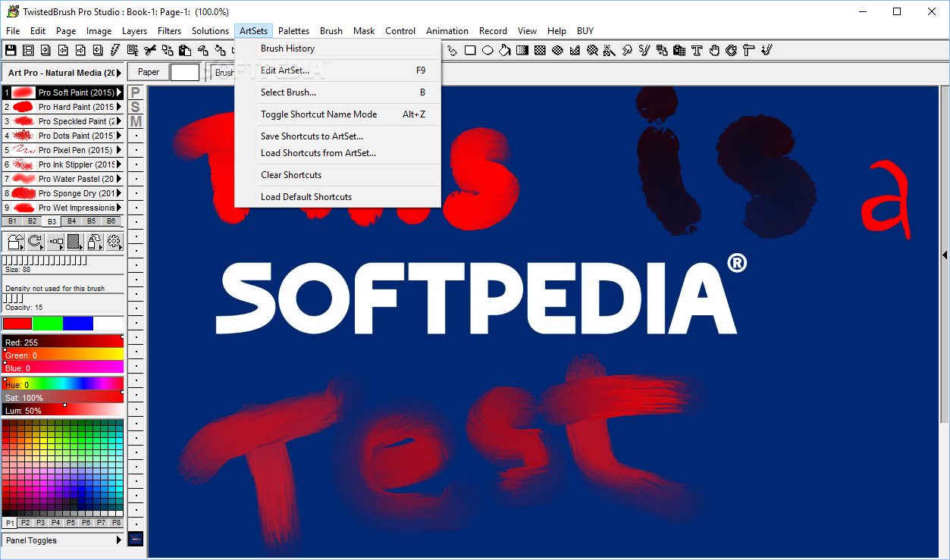Toggle the S mode button
950x560 pixels.
(136, 107)
